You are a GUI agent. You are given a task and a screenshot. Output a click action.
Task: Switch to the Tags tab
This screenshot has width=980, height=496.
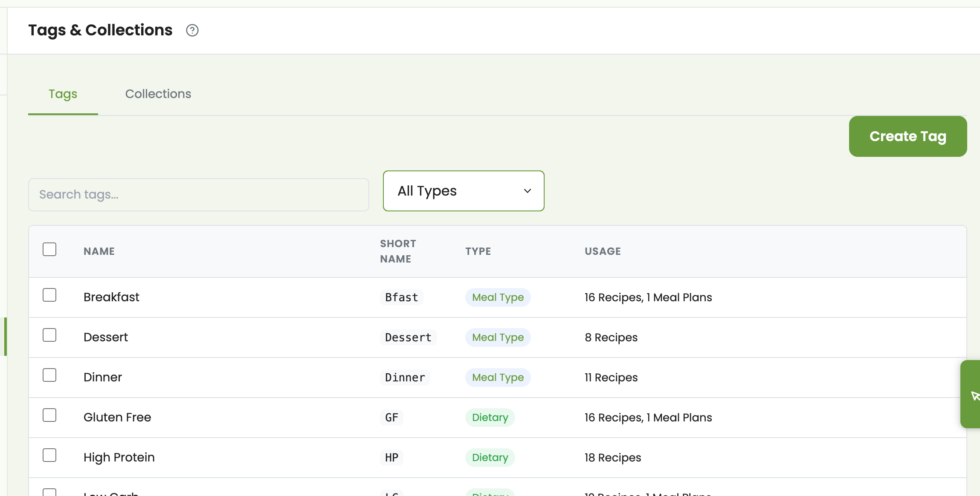coord(63,94)
